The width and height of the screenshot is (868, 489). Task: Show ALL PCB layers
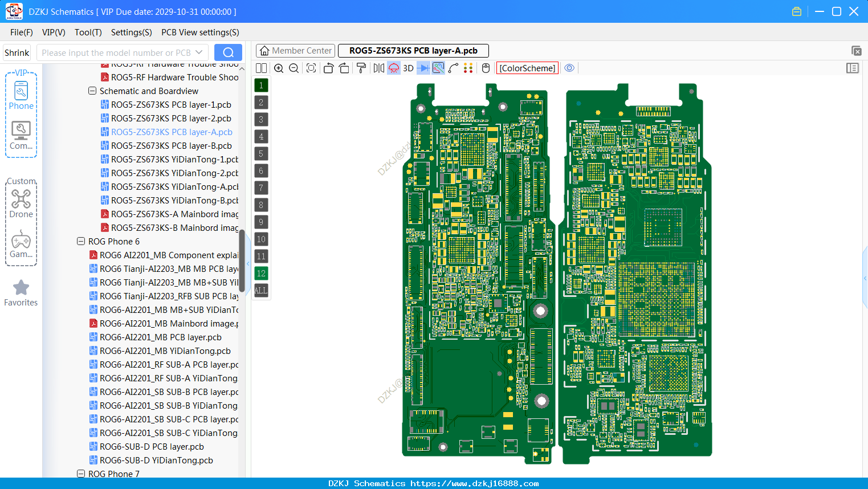tap(261, 291)
